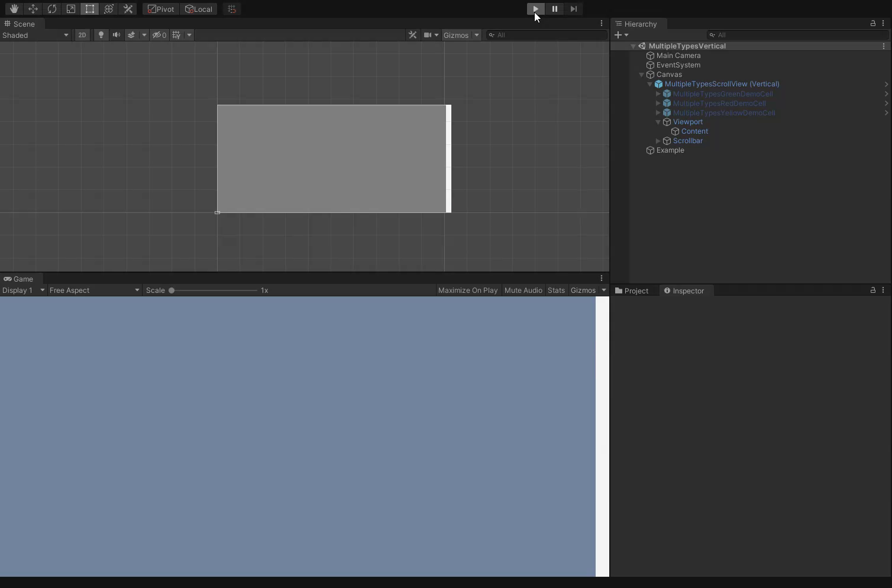
Task: Open Hierarchy panel more options
Action: pyautogui.click(x=883, y=24)
